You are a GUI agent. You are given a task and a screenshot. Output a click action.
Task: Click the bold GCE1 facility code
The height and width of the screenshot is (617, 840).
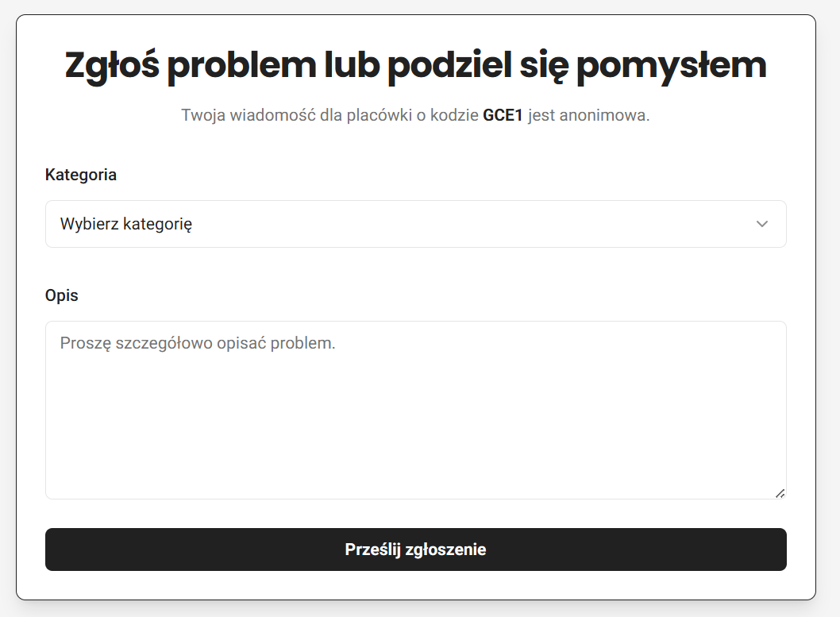pos(502,114)
